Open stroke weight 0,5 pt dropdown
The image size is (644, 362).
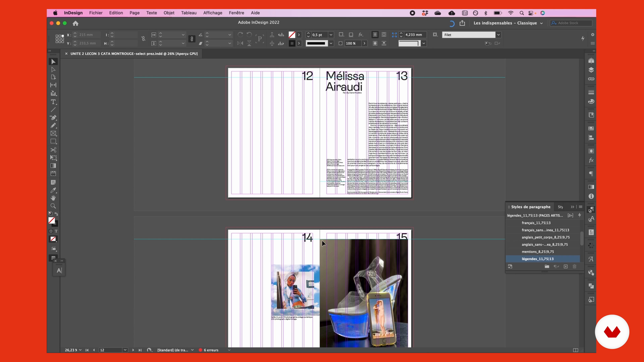331,35
